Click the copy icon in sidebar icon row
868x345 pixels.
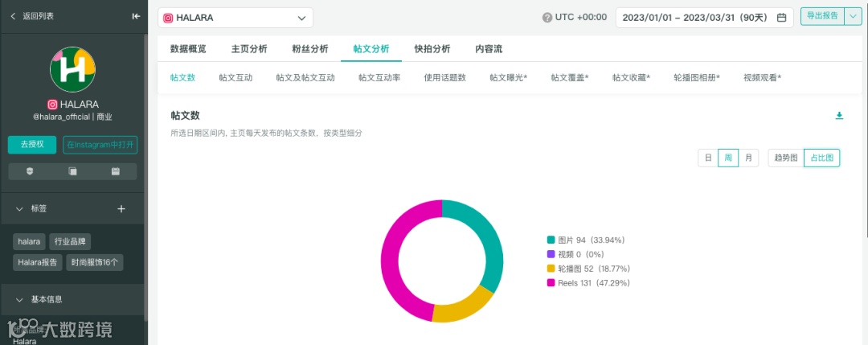(x=72, y=171)
